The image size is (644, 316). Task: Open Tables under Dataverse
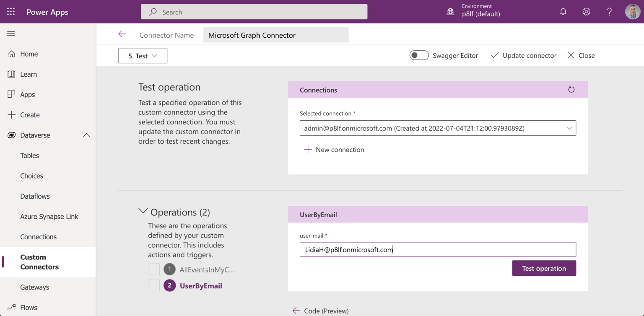click(x=29, y=155)
